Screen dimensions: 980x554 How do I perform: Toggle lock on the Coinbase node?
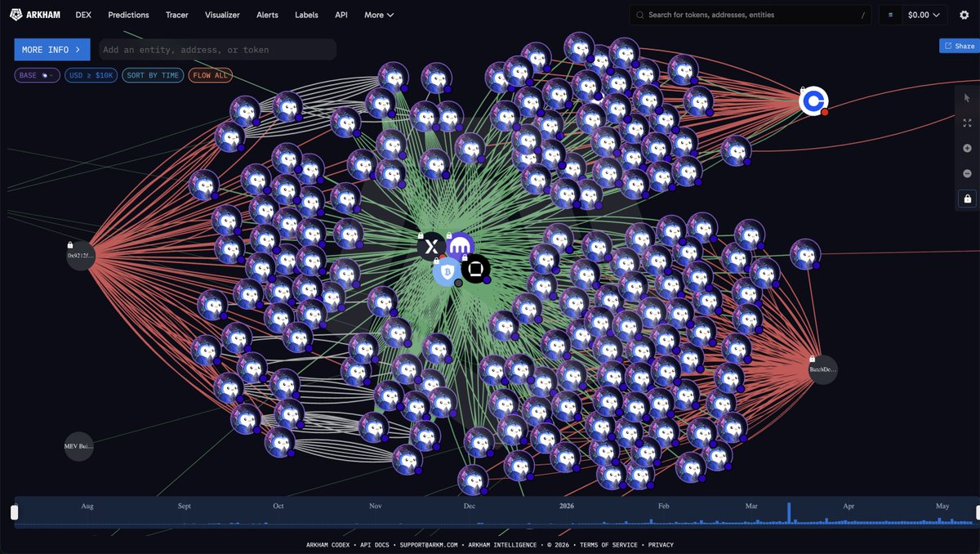click(803, 89)
